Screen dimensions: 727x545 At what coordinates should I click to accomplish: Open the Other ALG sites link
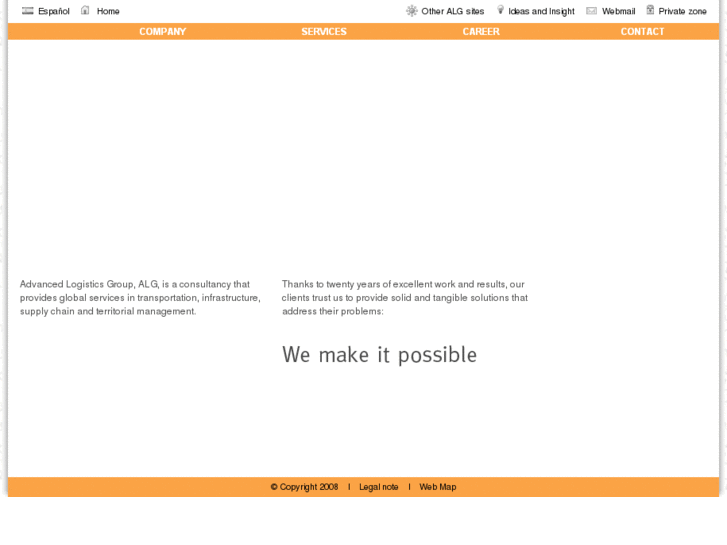pos(453,11)
